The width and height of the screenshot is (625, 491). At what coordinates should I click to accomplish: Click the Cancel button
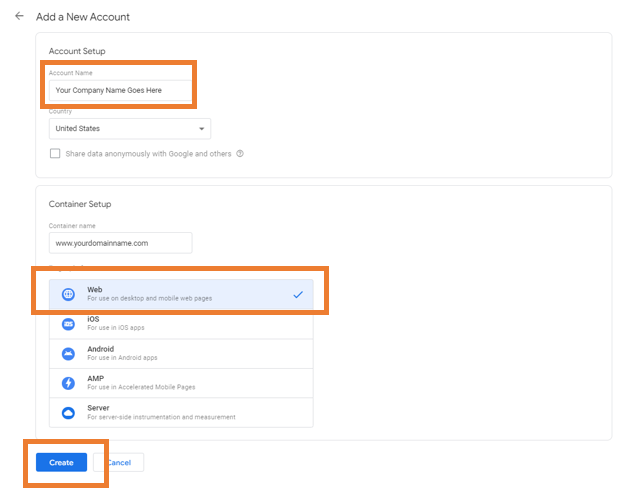pos(119,463)
